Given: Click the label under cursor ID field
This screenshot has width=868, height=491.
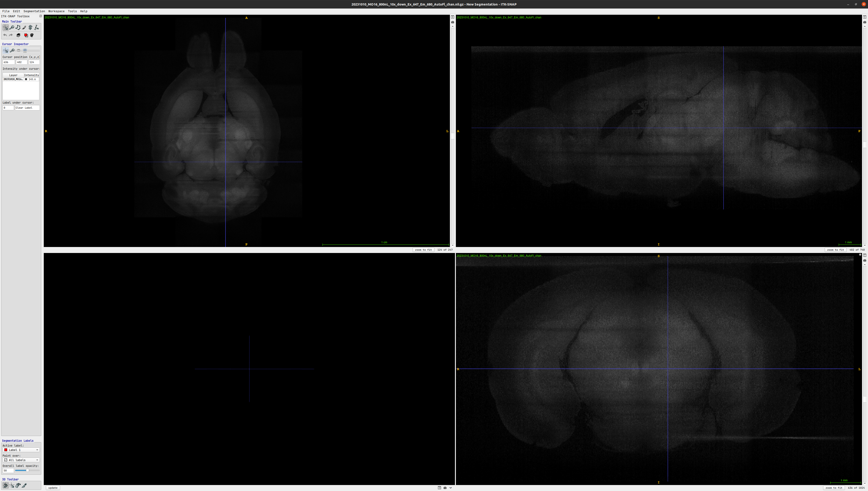Looking at the screenshot, I should pos(8,108).
